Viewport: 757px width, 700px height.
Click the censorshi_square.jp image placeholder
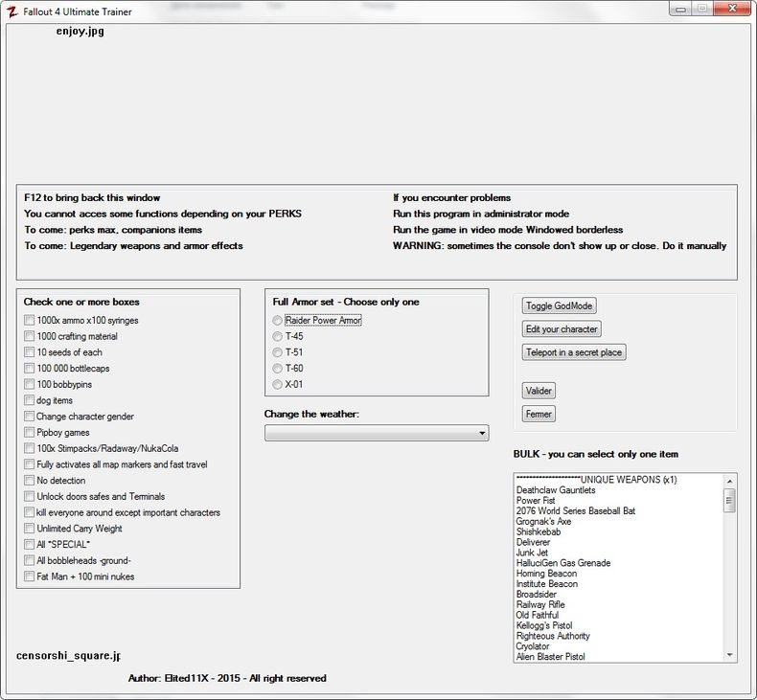click(68, 656)
